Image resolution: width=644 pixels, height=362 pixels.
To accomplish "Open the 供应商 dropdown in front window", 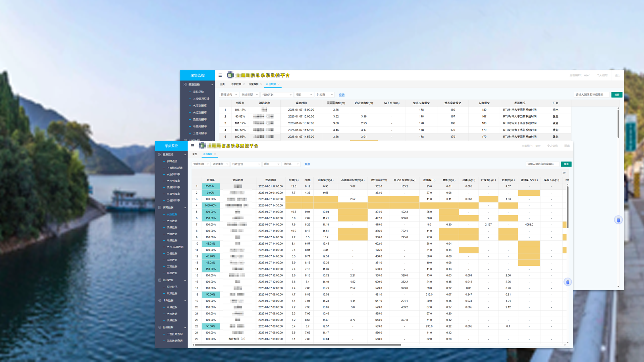I will (x=291, y=164).
